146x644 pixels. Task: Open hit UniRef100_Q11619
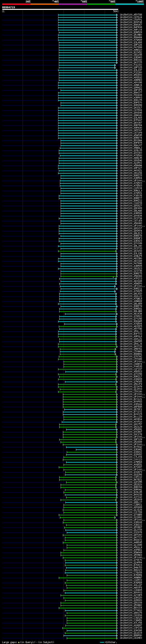[131, 633]
